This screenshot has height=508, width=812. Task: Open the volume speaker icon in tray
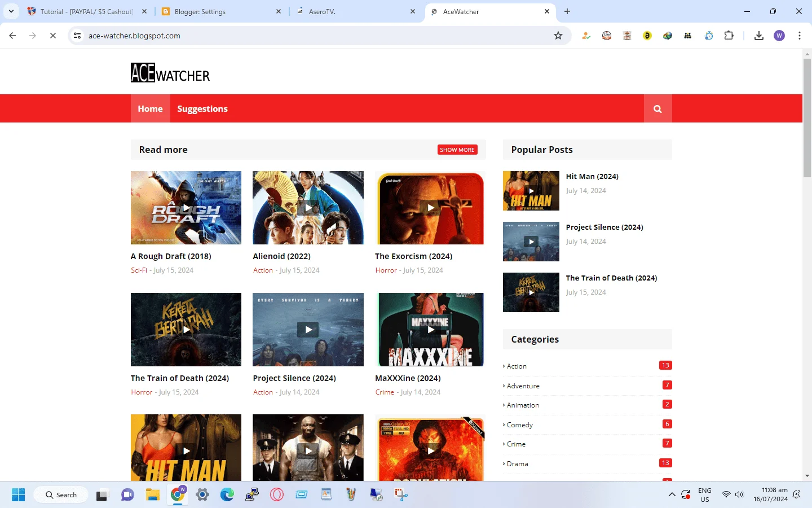click(739, 495)
